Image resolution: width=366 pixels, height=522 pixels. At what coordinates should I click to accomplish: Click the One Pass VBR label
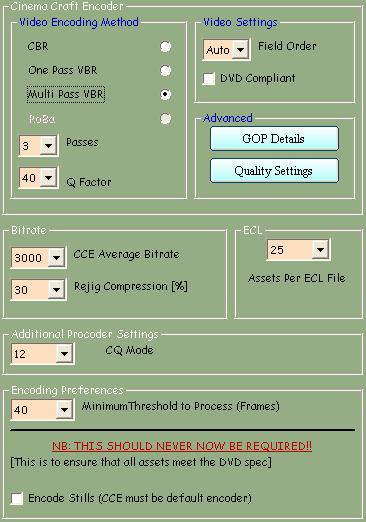point(63,70)
